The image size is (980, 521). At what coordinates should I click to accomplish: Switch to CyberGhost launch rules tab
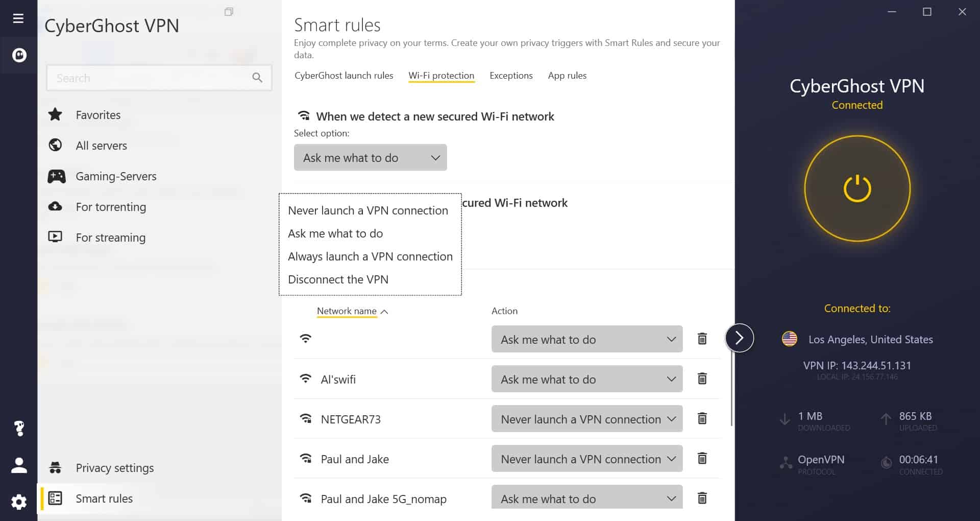344,76
